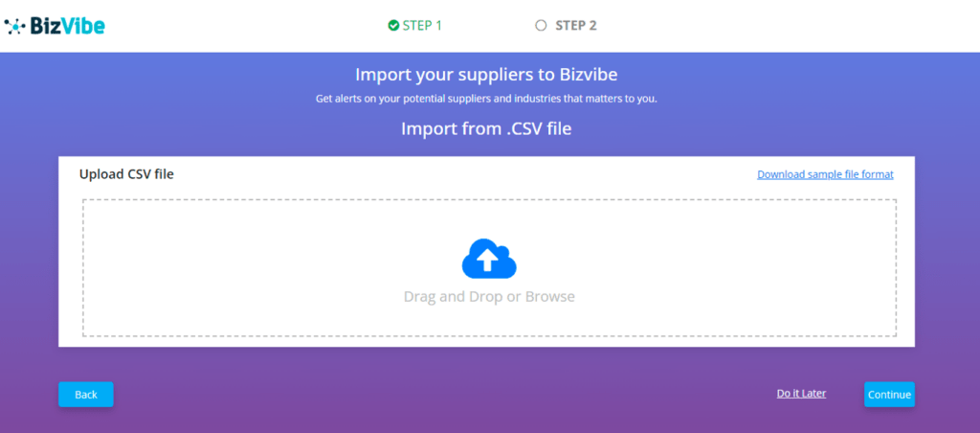
Task: Proceed with the Continue button
Action: click(x=889, y=395)
